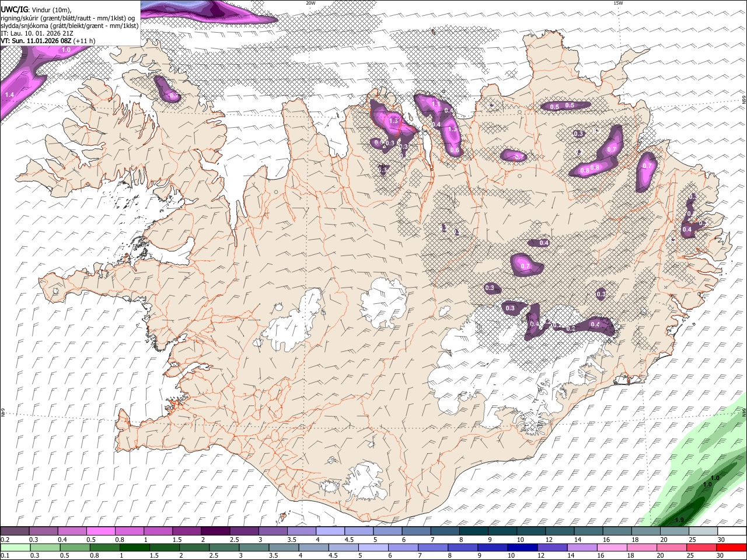The image size is (747, 560).
Task: Click the UWC/IG title text
Action: pyautogui.click(x=14, y=10)
